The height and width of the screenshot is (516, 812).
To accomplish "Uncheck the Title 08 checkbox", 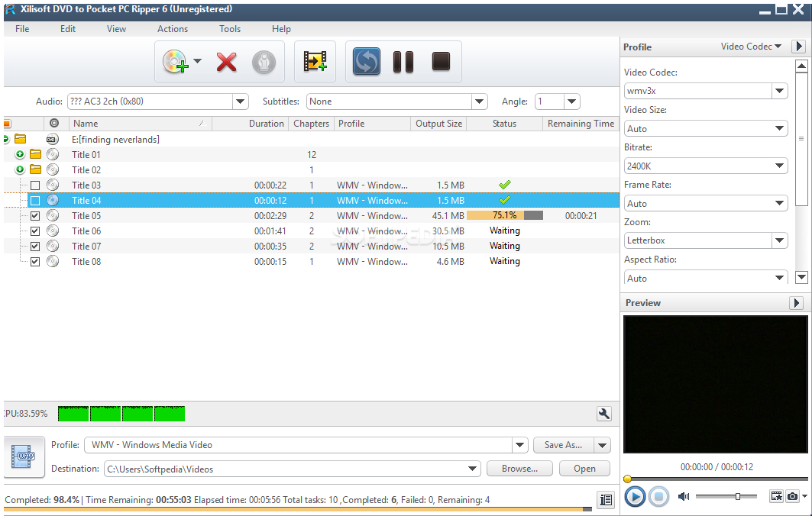I will point(35,261).
